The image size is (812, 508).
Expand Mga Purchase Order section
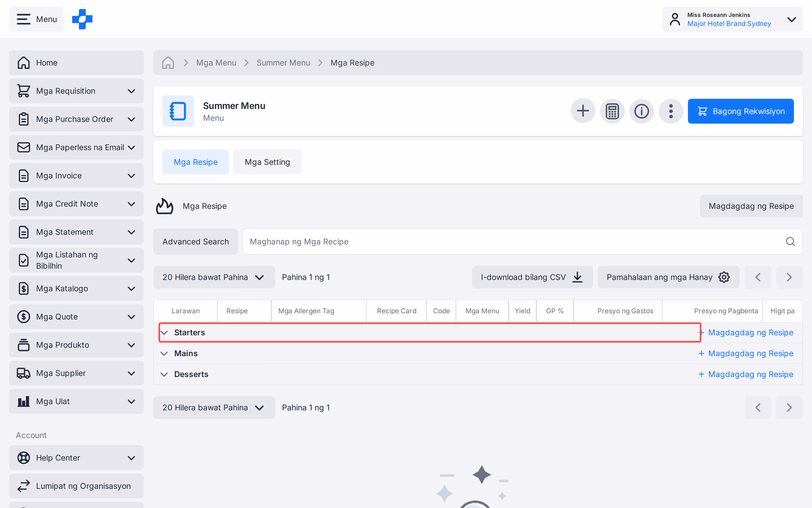76,119
